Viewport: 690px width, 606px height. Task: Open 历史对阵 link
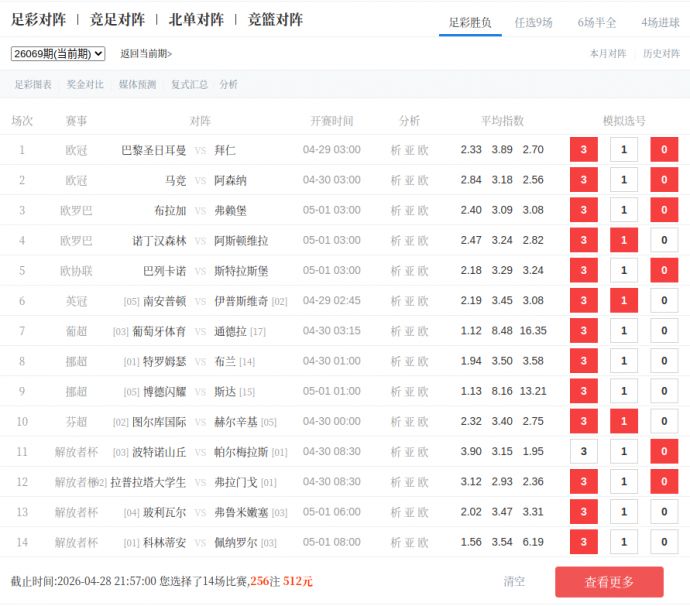coord(661,54)
